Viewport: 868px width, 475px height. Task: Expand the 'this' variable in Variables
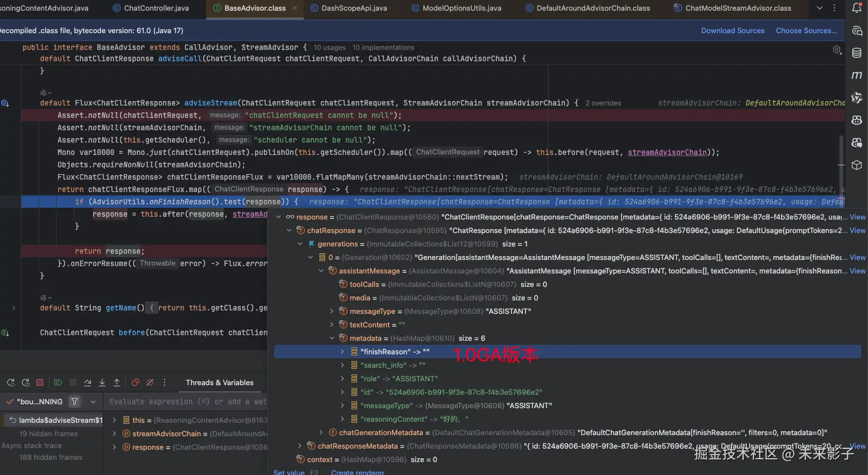[x=115, y=421]
